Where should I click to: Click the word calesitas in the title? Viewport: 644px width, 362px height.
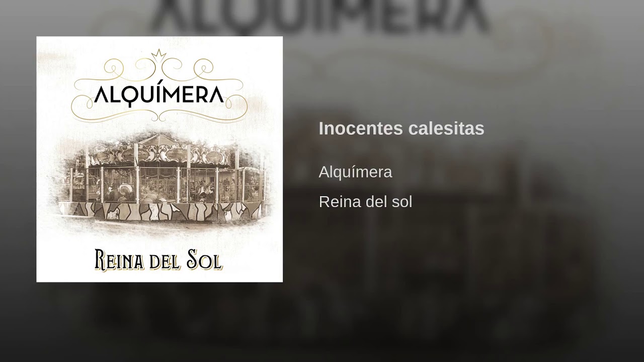tap(446, 128)
